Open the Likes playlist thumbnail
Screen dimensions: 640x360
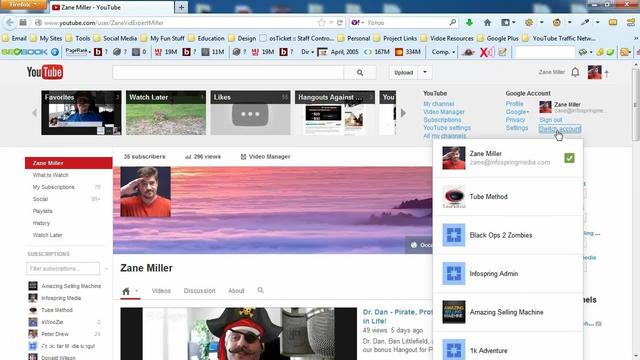[x=250, y=113]
